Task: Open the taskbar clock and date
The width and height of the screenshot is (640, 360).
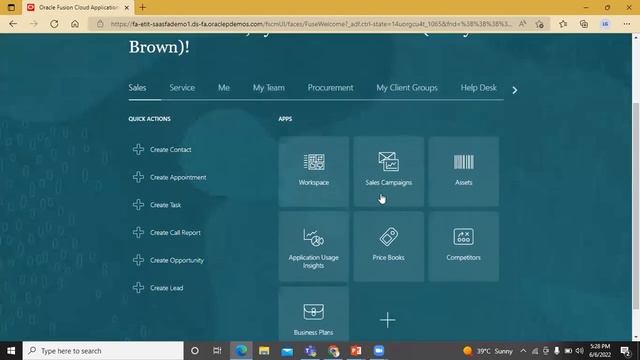Action: [x=600, y=351]
